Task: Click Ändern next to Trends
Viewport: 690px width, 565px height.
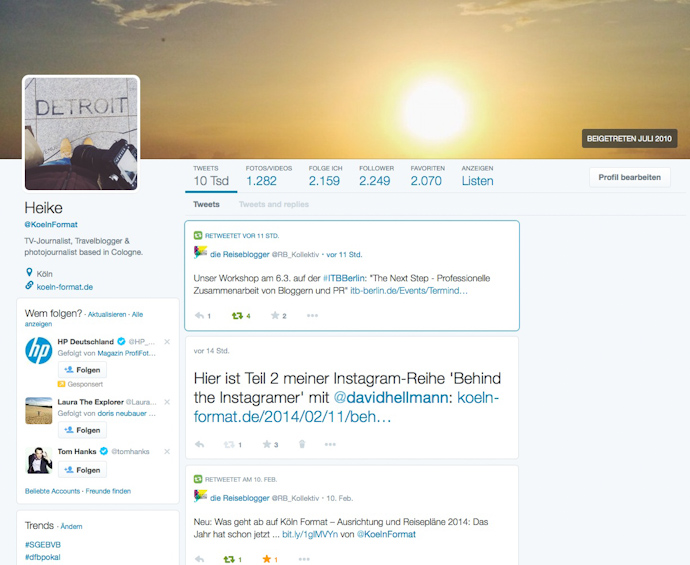Action: pos(71,526)
